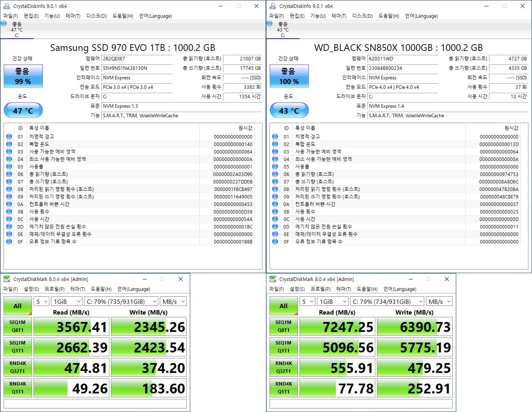Click the 47 °C temperature button

[x=23, y=110]
